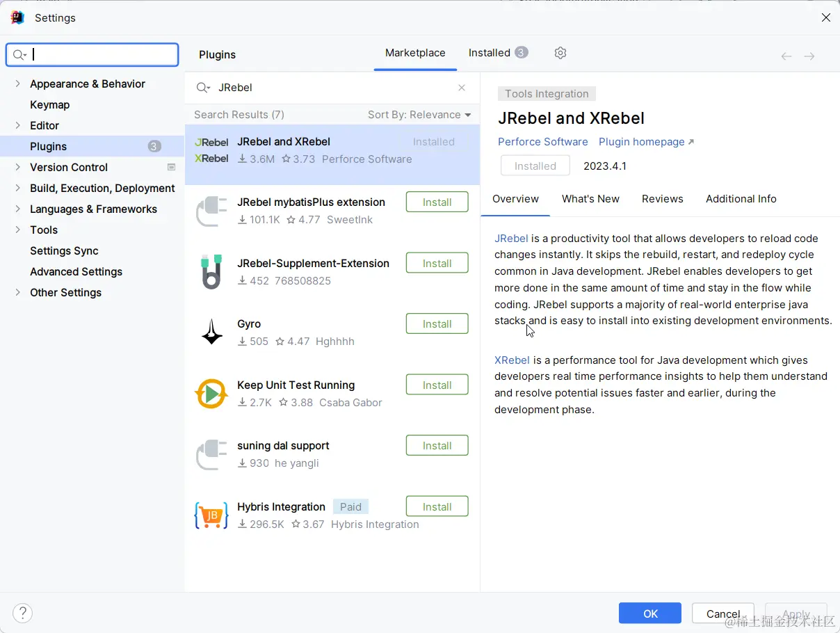840x633 pixels.
Task: Focus the settings search input field
Action: click(92, 55)
